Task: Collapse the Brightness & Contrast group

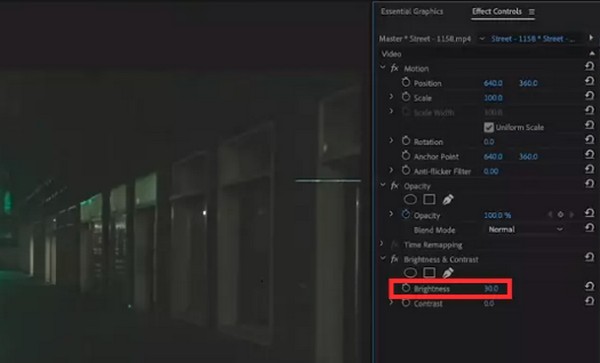Action: coord(383,259)
